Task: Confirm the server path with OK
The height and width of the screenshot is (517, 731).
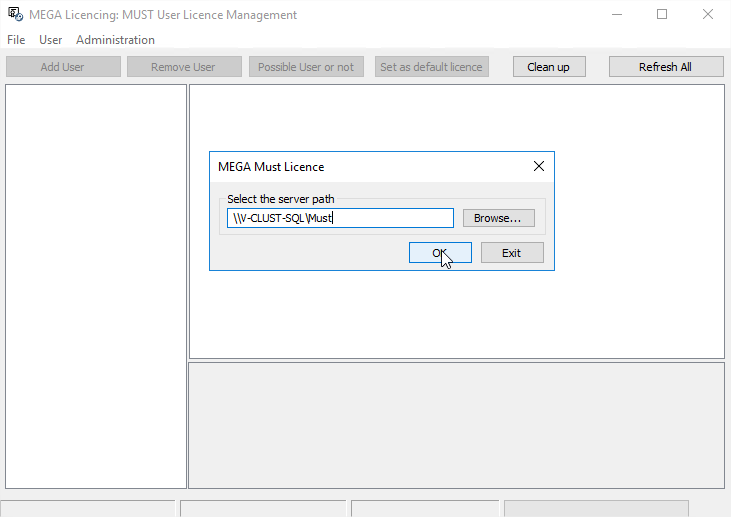Action: point(440,253)
